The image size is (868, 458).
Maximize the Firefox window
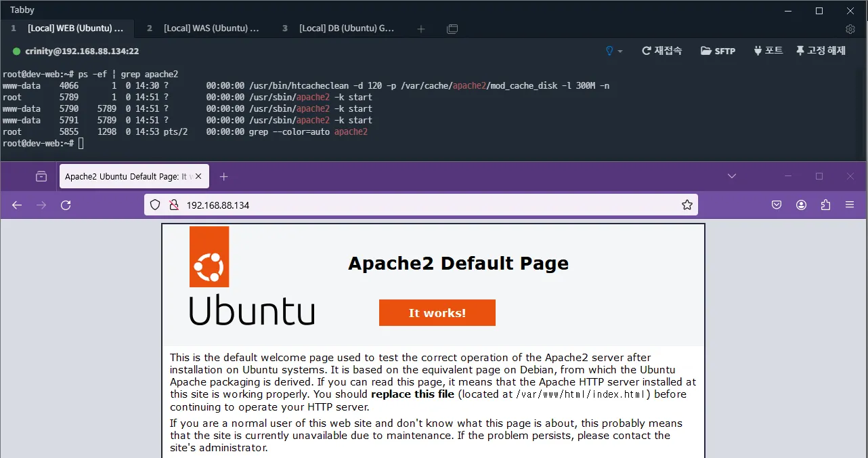point(819,176)
